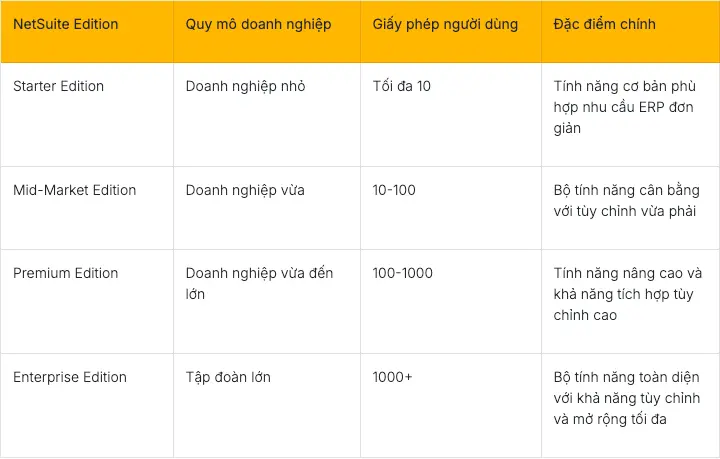Click the Enterprise Edition features description

pos(627,398)
